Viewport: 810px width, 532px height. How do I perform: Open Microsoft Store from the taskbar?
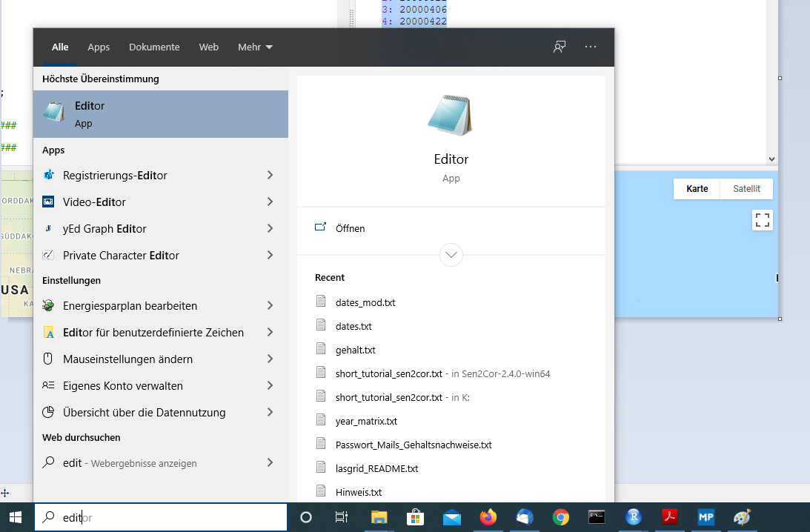click(x=415, y=517)
